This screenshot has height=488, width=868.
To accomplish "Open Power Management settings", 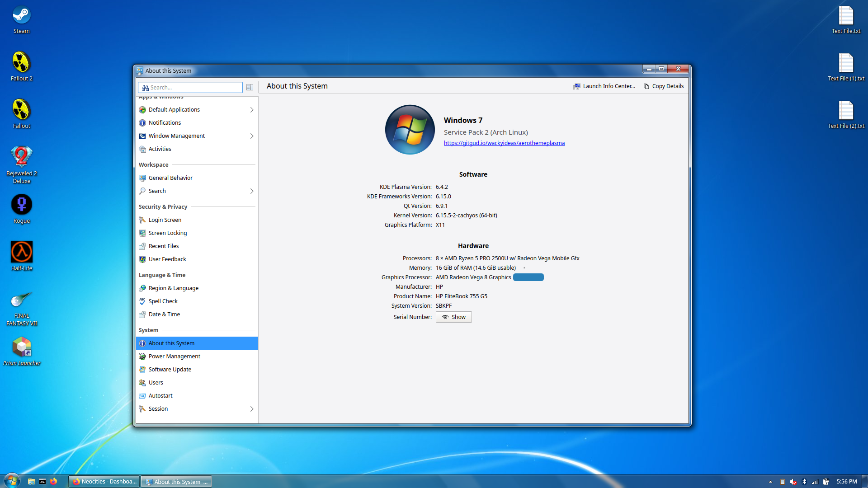I will 174,357.
